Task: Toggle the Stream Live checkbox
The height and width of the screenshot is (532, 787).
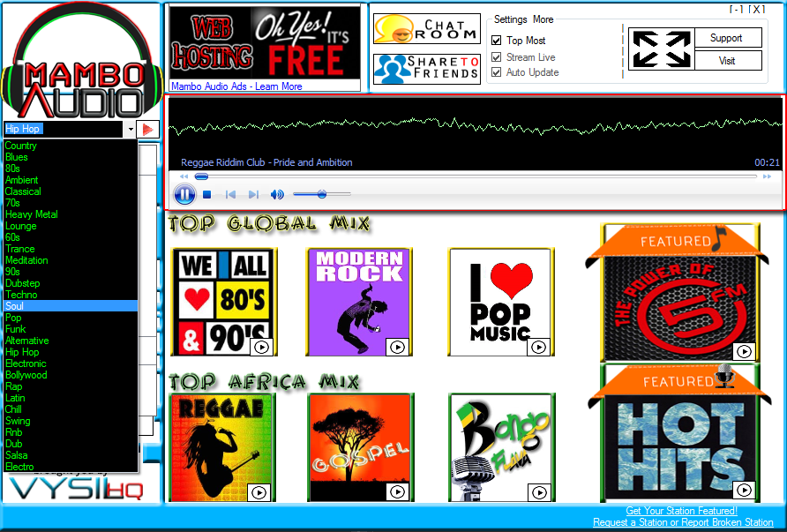Action: [x=497, y=56]
